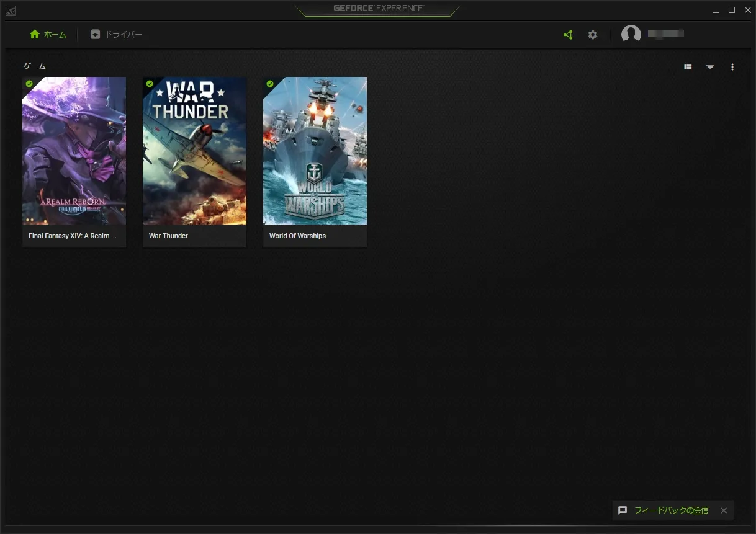
Task: Click the 'World Of Warships' title text
Action: 297,236
